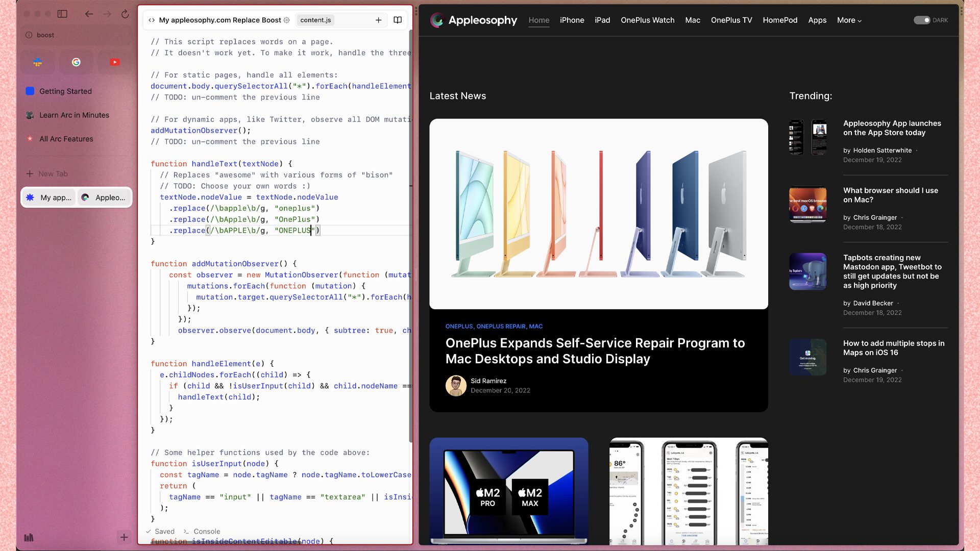The width and height of the screenshot is (980, 551).
Task: Open the iMac colors article thumbnail
Action: [x=598, y=214]
